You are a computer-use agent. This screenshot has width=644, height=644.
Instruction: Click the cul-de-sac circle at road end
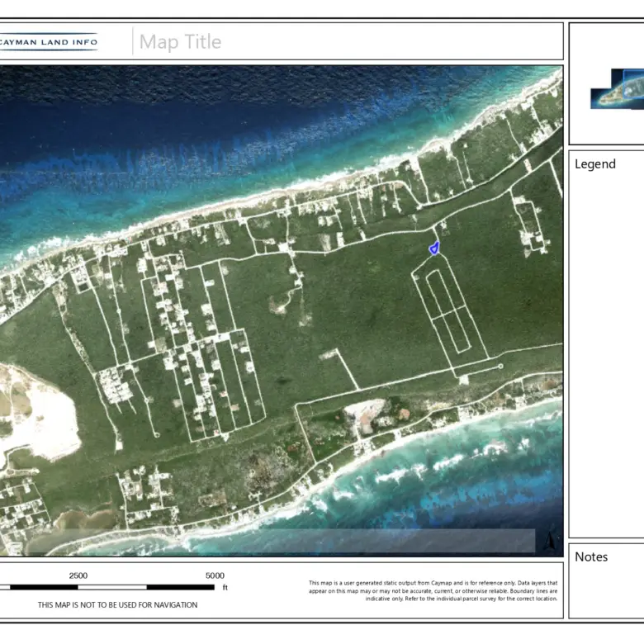pos(500,366)
